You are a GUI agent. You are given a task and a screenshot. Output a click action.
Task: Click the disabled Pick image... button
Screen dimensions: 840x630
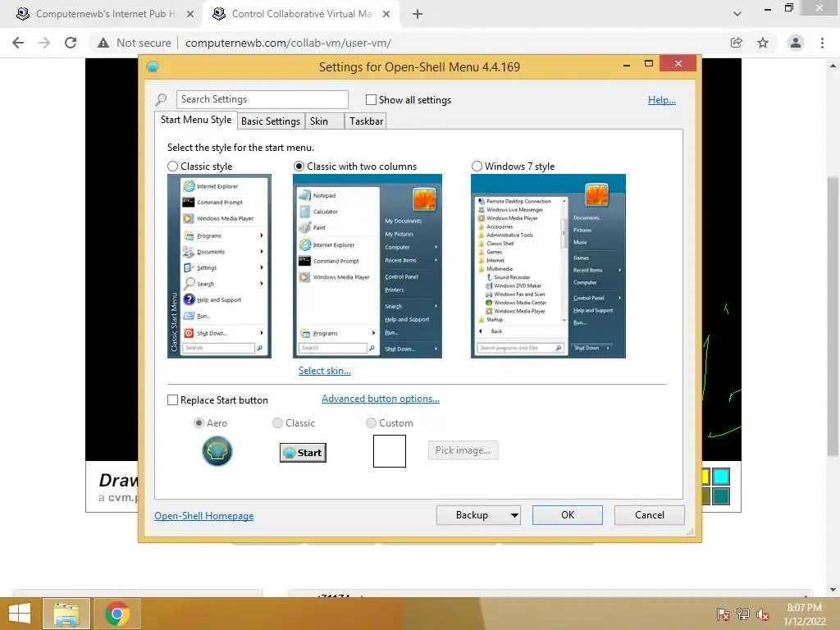(x=463, y=450)
